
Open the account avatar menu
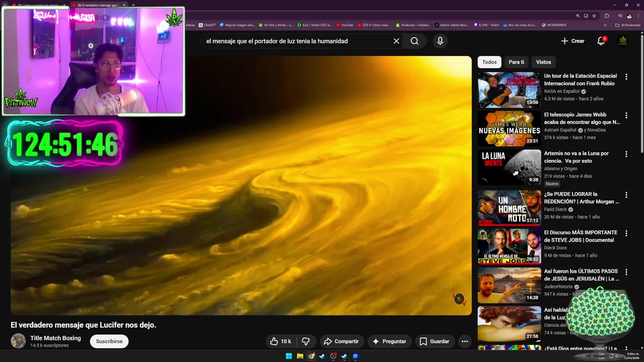[x=623, y=41]
